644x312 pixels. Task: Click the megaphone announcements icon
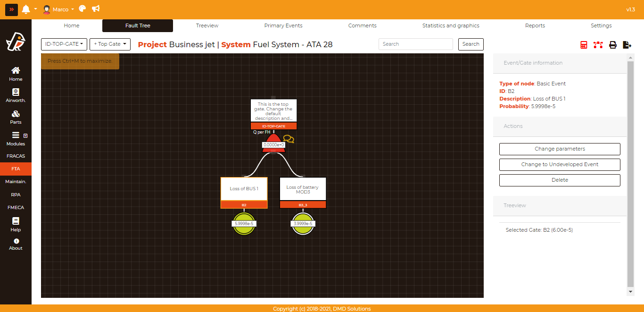[x=96, y=9]
